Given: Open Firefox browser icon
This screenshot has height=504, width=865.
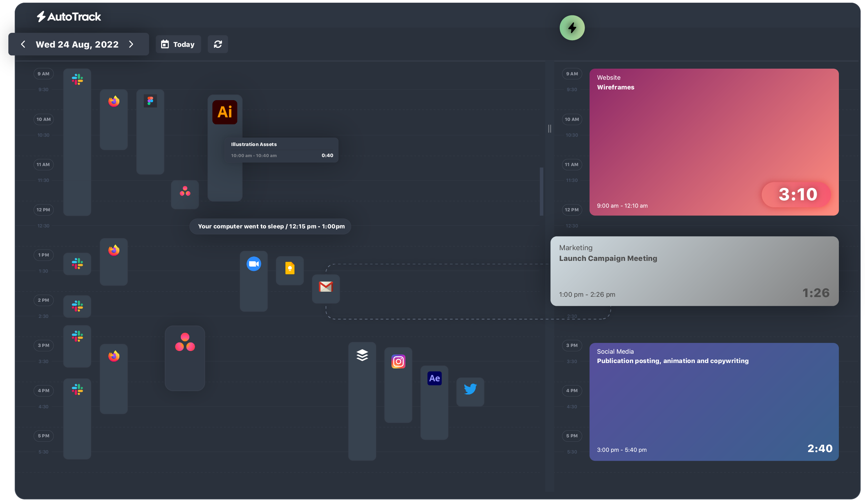Looking at the screenshot, I should [114, 101].
